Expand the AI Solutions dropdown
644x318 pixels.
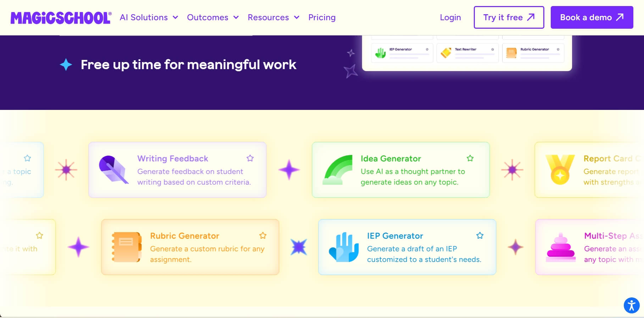[149, 17]
